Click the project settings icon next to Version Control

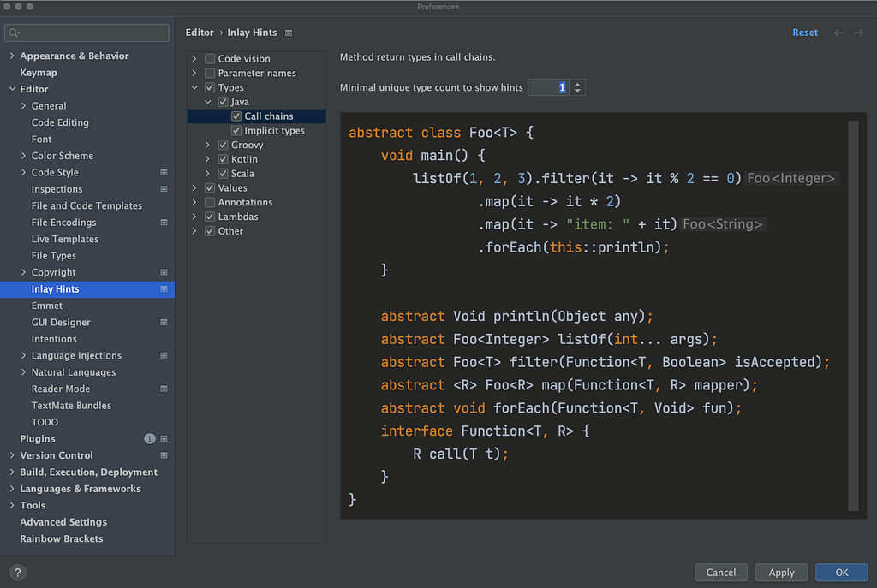(164, 455)
